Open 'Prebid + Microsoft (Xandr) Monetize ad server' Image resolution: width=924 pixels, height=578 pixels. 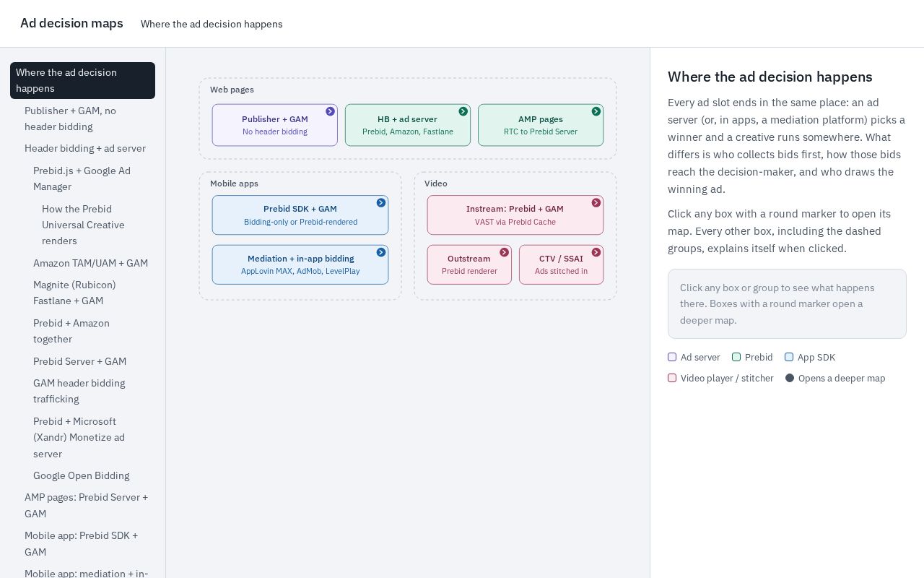tap(91, 437)
